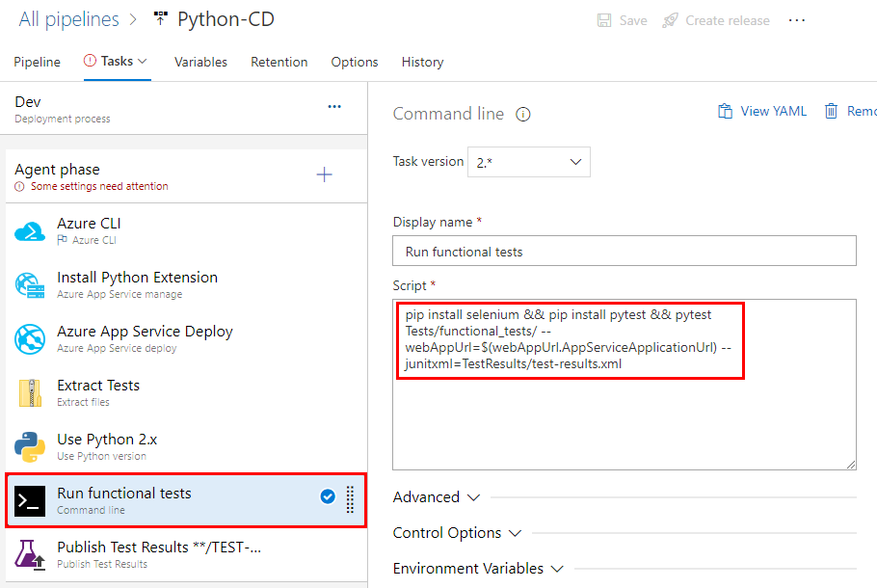Screen dimensions: 877x588
Task: Click the Install Python Extension task icon
Action: tap(30, 284)
